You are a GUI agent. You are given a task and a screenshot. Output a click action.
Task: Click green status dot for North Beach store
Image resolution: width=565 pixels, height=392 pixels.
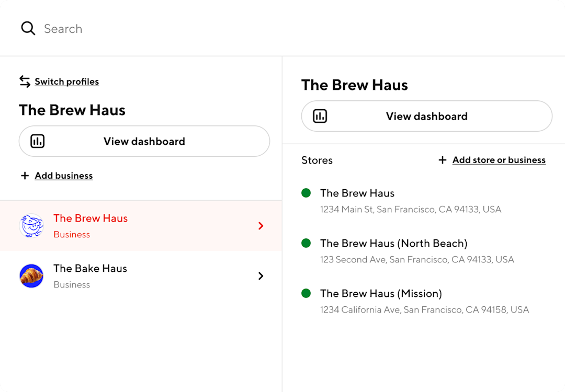click(306, 244)
